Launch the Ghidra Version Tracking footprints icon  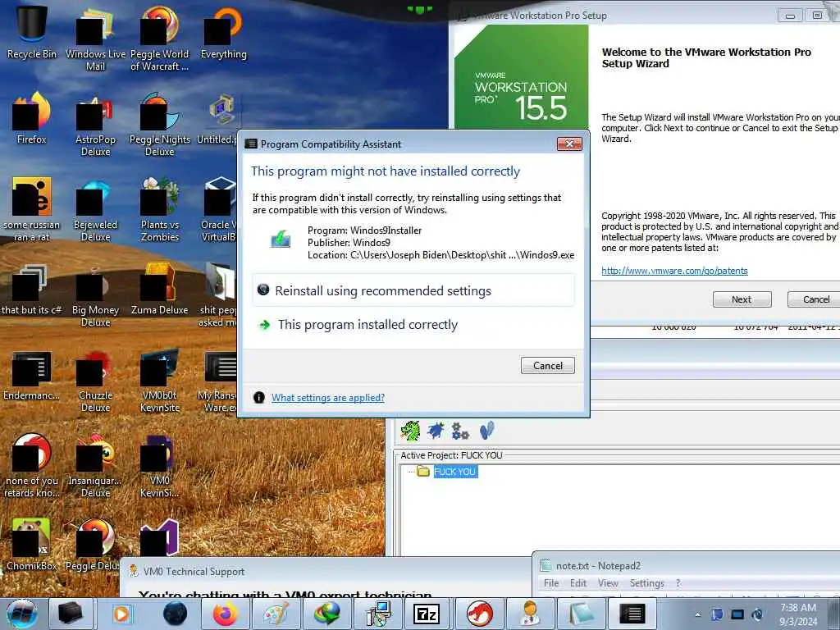click(486, 430)
